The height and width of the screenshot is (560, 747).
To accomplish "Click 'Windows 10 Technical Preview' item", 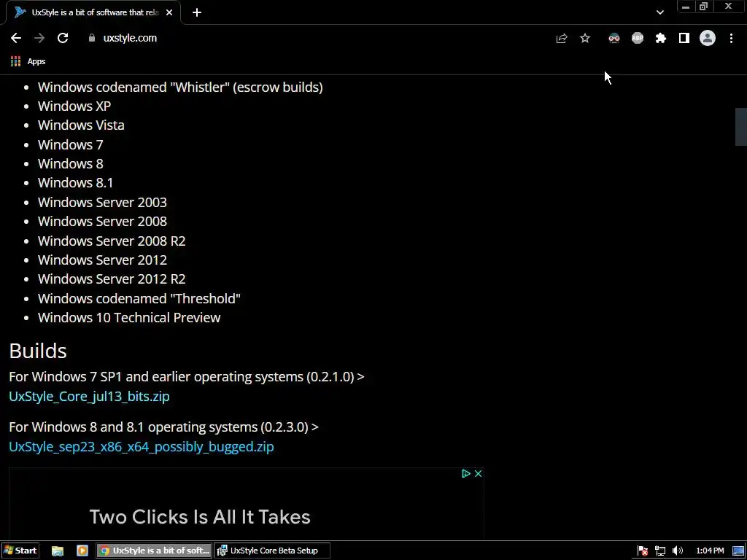I will pos(129,318).
